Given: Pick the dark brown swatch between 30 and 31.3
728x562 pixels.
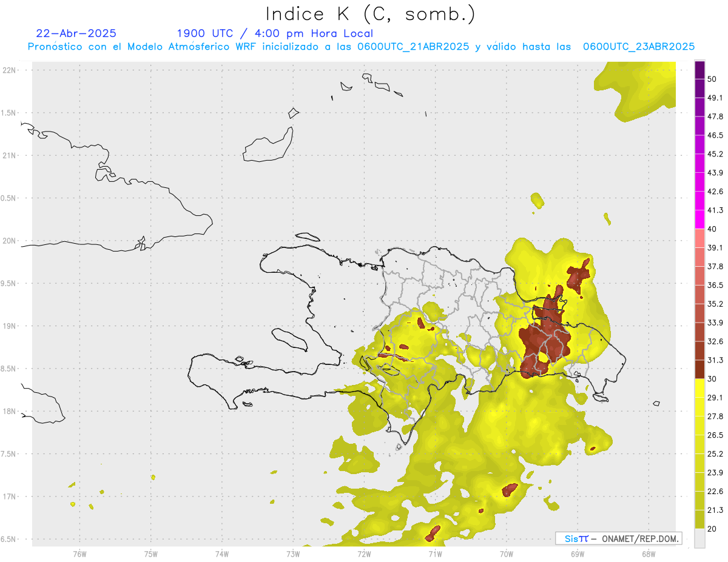Looking at the screenshot, I should [699, 369].
